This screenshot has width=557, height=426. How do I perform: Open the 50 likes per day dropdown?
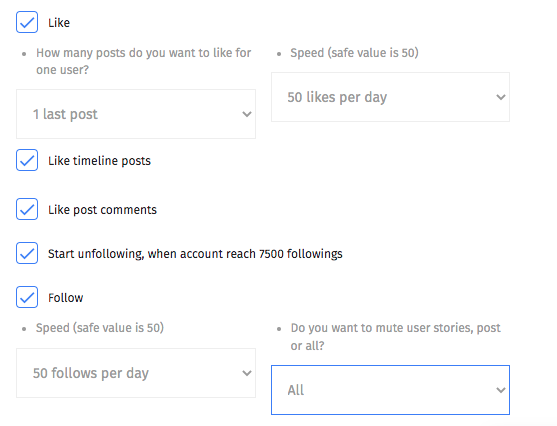pos(390,97)
